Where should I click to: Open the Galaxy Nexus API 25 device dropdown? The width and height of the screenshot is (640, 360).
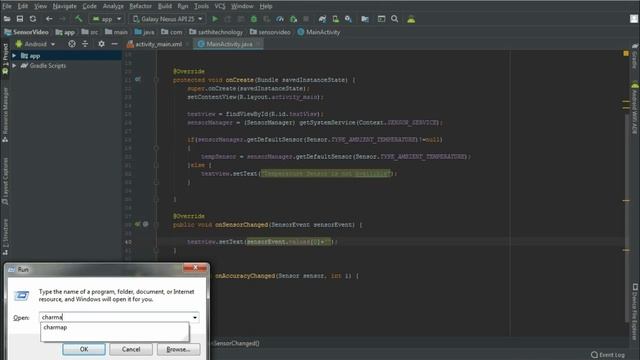point(168,19)
